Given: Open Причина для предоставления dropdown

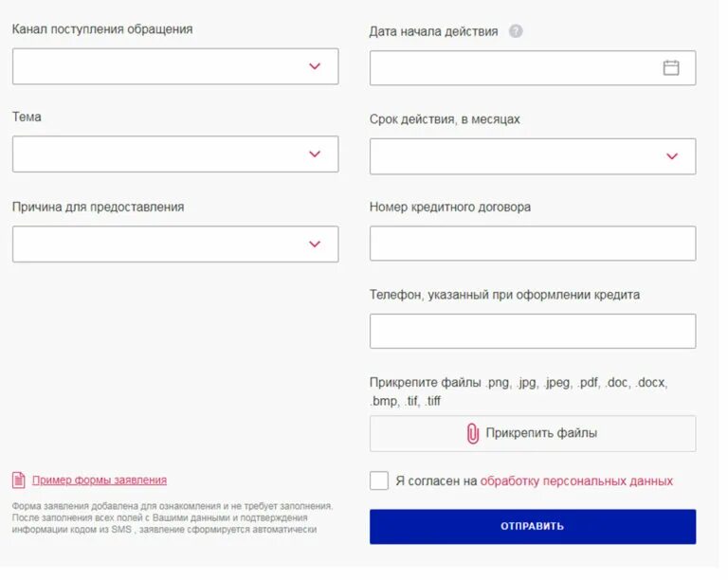Looking at the screenshot, I should click(174, 244).
